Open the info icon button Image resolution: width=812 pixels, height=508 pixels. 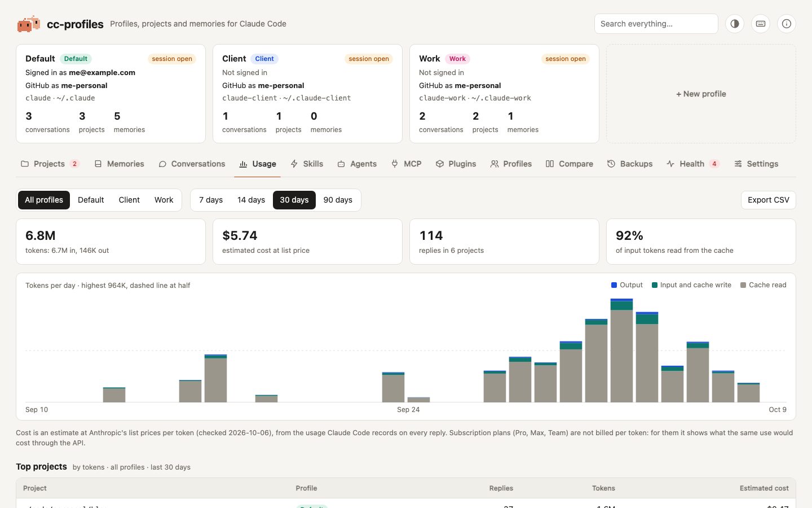787,24
